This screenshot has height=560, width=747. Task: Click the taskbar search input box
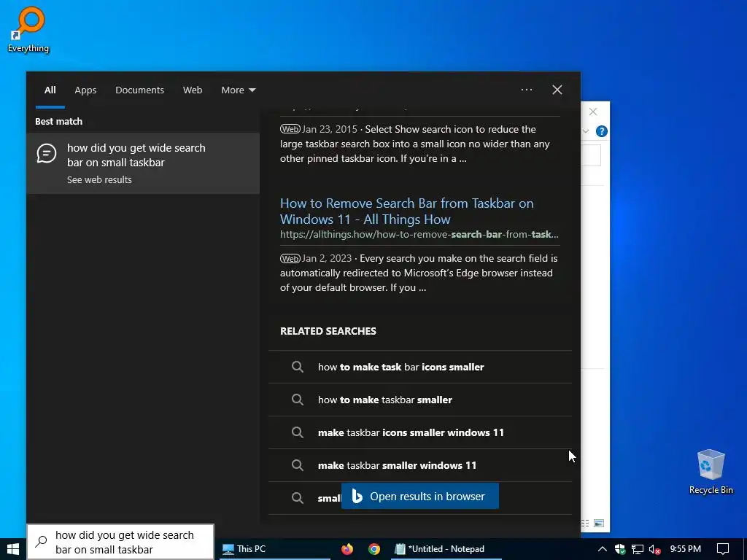point(120,542)
